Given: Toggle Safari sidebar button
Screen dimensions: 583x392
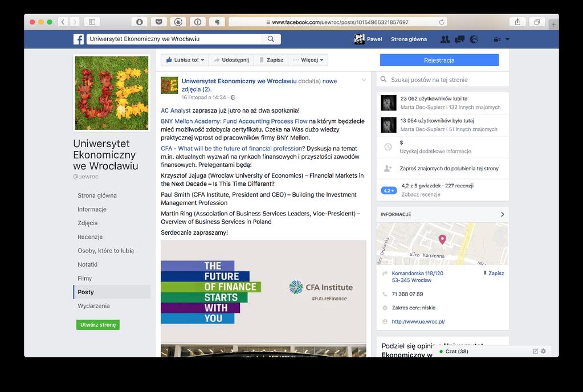Looking at the screenshot, I should (x=92, y=22).
